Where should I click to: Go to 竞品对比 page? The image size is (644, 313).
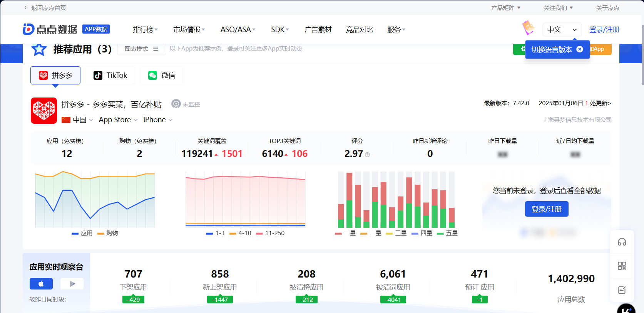360,30
